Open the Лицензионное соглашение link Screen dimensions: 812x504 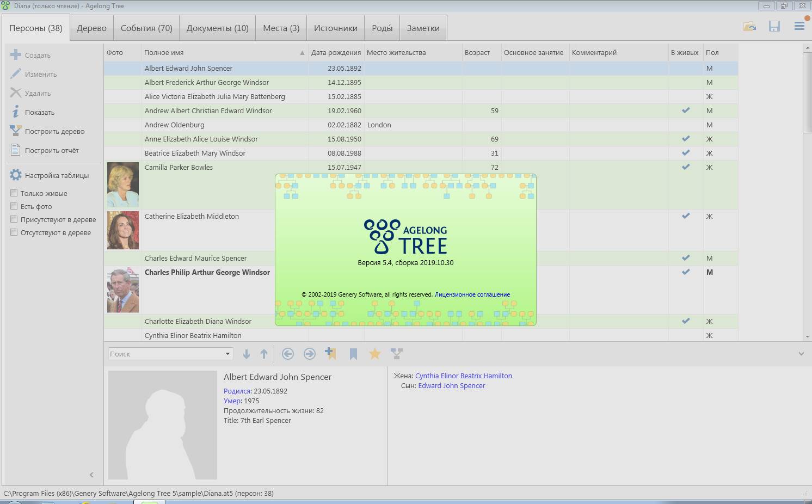coord(472,294)
